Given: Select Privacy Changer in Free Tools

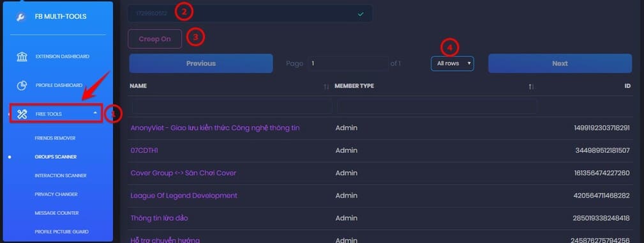Looking at the screenshot, I should click(56, 194).
